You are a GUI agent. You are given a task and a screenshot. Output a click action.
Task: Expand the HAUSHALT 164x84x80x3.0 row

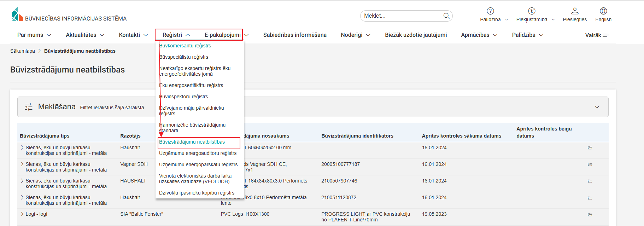pyautogui.click(x=22, y=181)
